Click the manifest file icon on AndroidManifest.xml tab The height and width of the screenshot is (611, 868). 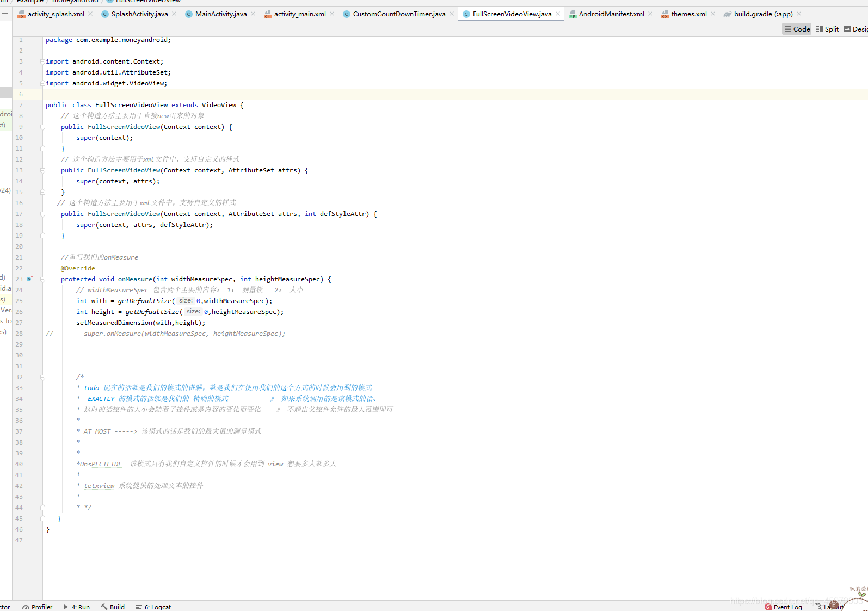click(x=572, y=14)
